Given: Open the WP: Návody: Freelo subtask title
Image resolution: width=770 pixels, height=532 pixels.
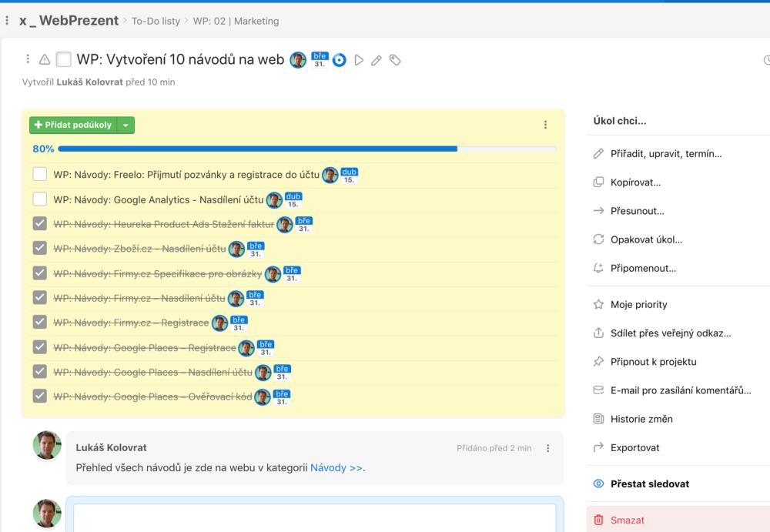Looking at the screenshot, I should 186,175.
